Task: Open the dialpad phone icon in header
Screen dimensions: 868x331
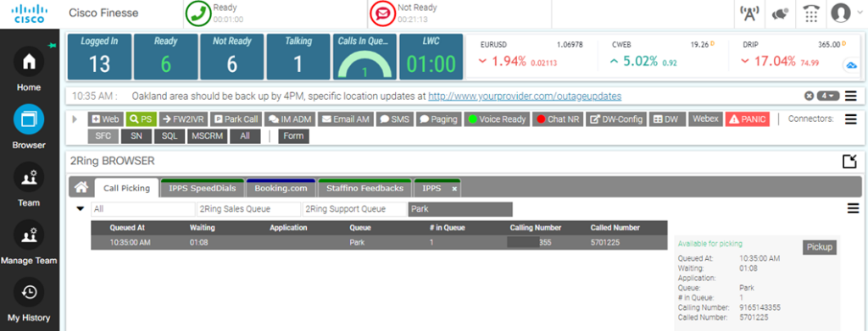Action: [x=811, y=14]
